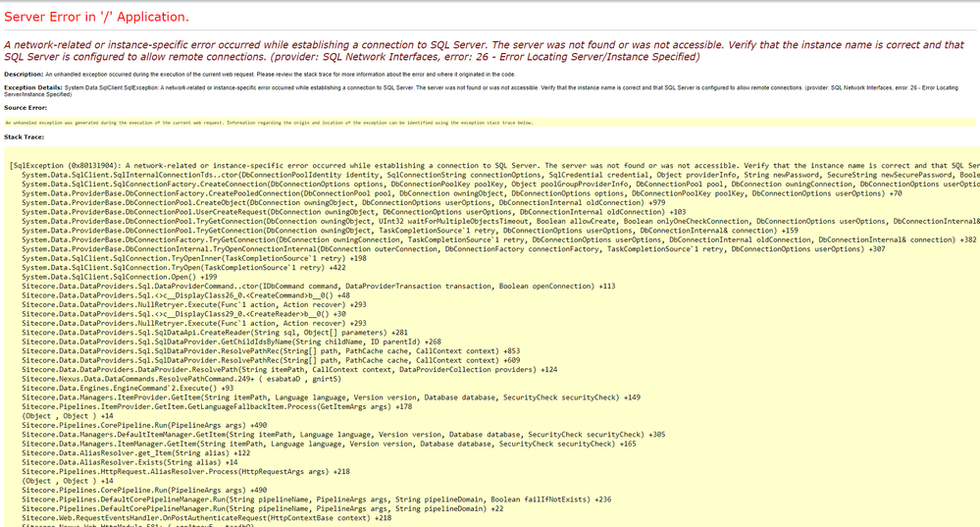The width and height of the screenshot is (980, 527).
Task: Click the DbConnectionFactory.TryGetConnection +382 line
Action: pyautogui.click(x=498, y=239)
